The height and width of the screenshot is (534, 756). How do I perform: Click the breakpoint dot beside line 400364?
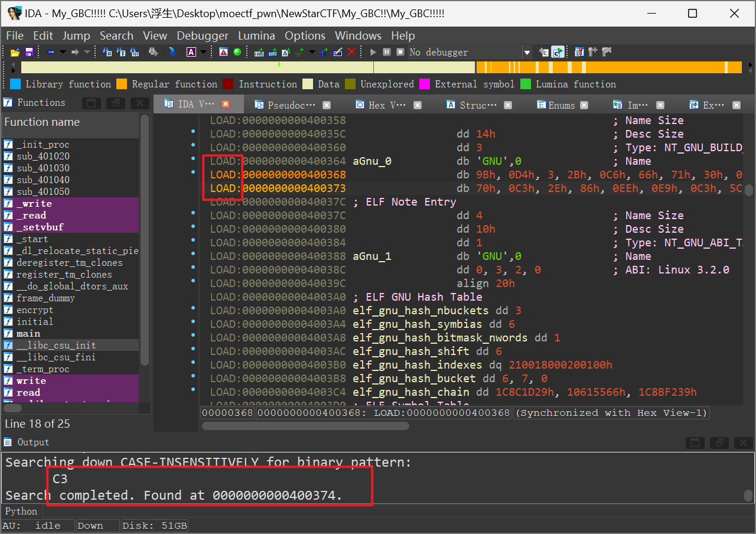pyautogui.click(x=193, y=158)
